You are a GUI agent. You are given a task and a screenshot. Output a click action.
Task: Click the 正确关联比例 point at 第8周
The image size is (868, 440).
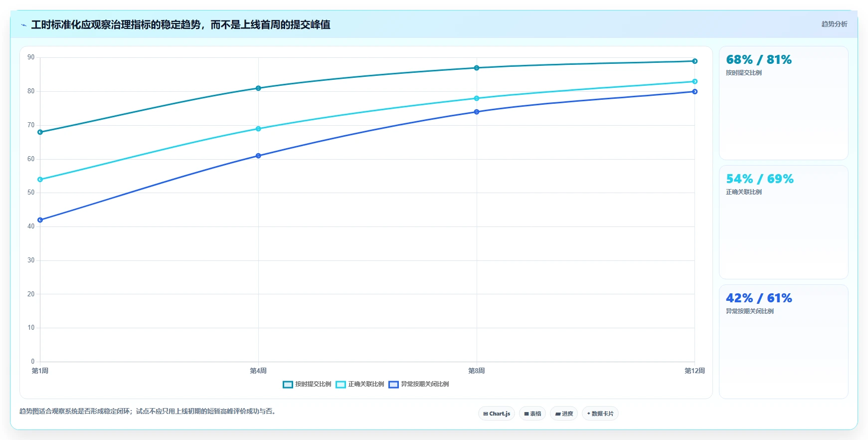point(477,98)
